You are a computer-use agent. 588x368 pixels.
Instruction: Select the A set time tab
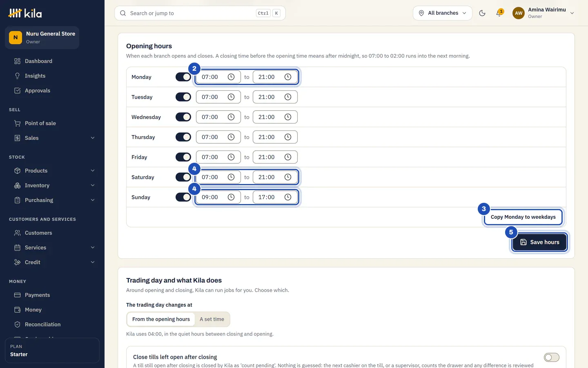coord(212,319)
